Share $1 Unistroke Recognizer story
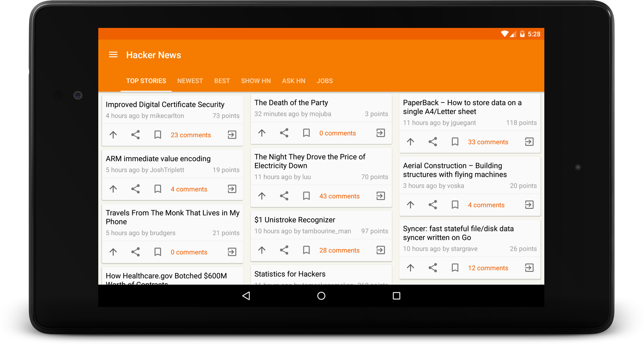Screen dimensions: 644x344 pyautogui.click(x=284, y=250)
